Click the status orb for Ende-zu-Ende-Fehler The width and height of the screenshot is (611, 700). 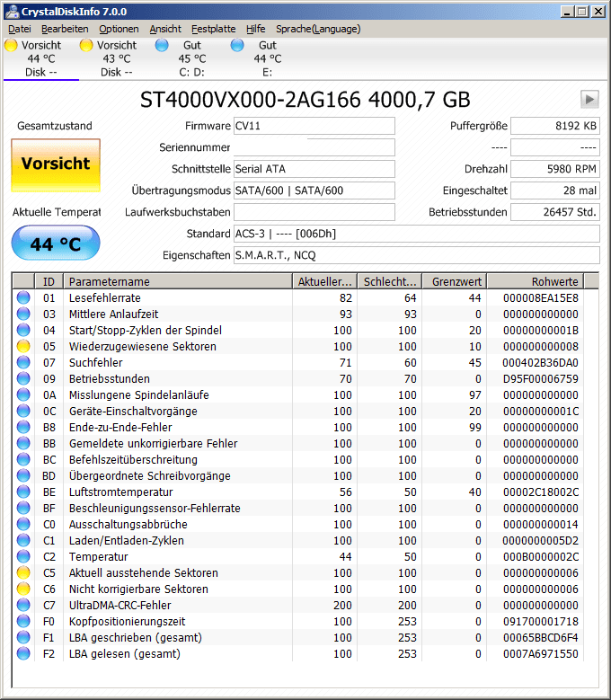point(23,427)
